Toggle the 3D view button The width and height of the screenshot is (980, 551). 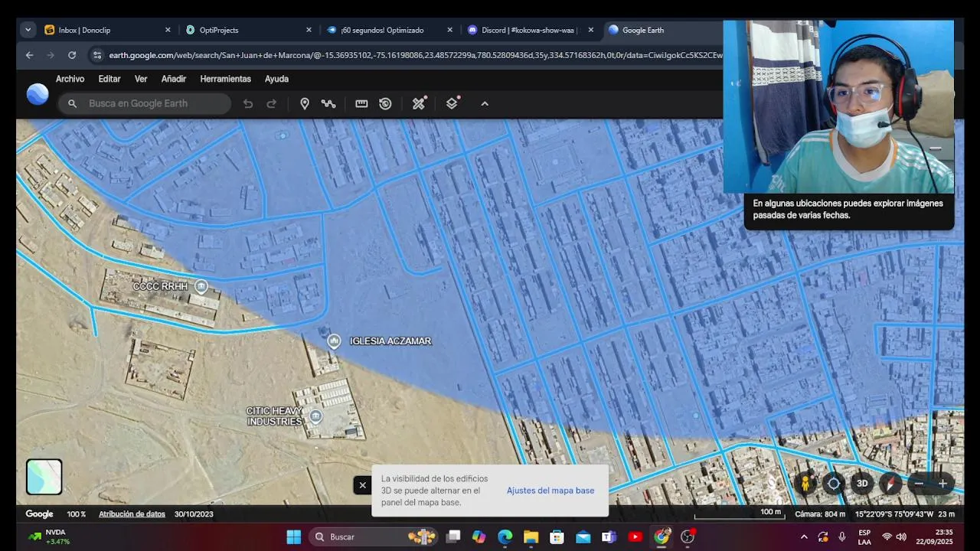[x=862, y=484]
